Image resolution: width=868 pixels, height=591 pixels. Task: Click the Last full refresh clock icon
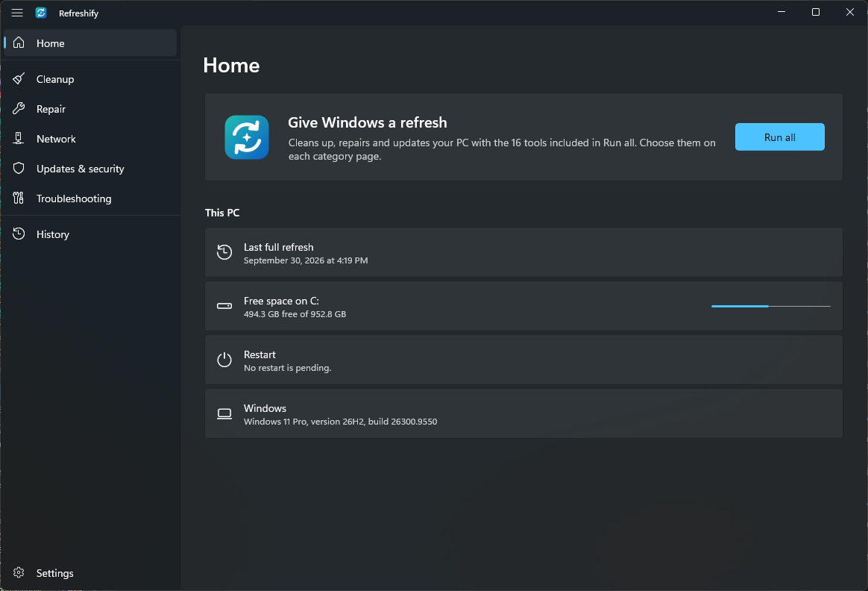[x=224, y=252]
